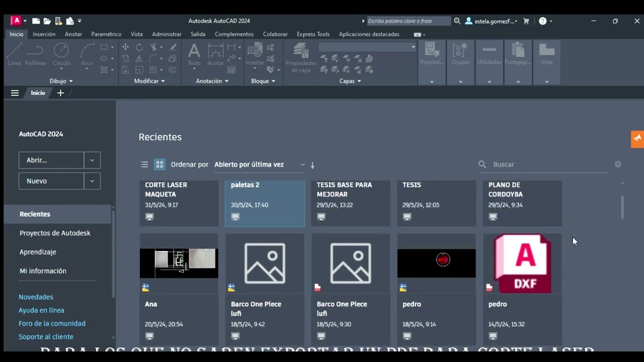Switch Recientes to list view
Image resolution: width=644 pixels, height=362 pixels.
click(x=144, y=164)
